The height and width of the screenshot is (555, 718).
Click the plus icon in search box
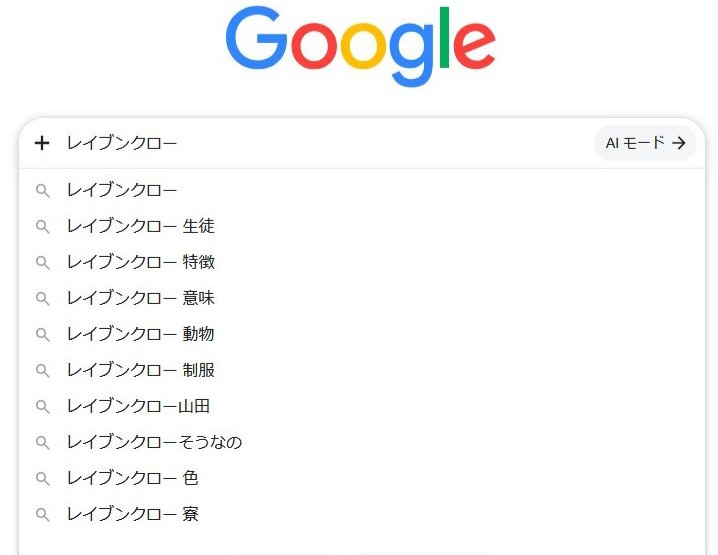tap(42, 143)
